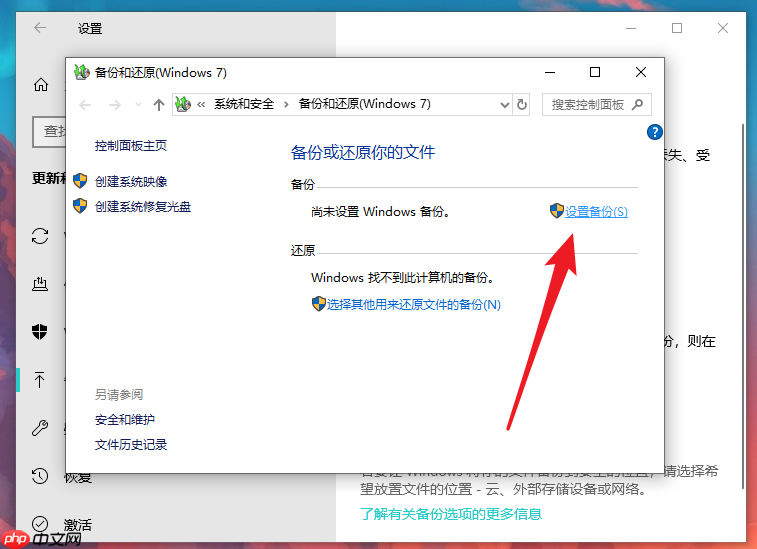Select 备份和还原(Windows 7) breadcrumb in address bar
Viewport: 757px width, 549px height.
pos(364,104)
